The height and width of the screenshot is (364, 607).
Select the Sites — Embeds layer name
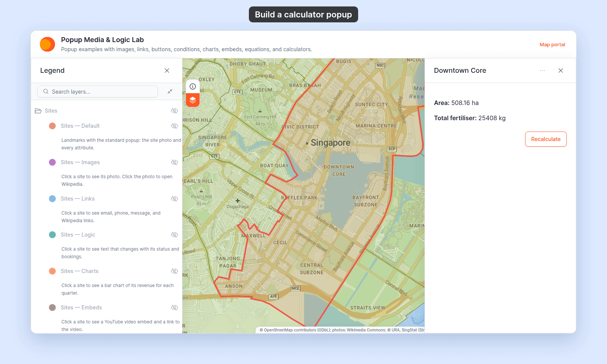click(x=81, y=308)
